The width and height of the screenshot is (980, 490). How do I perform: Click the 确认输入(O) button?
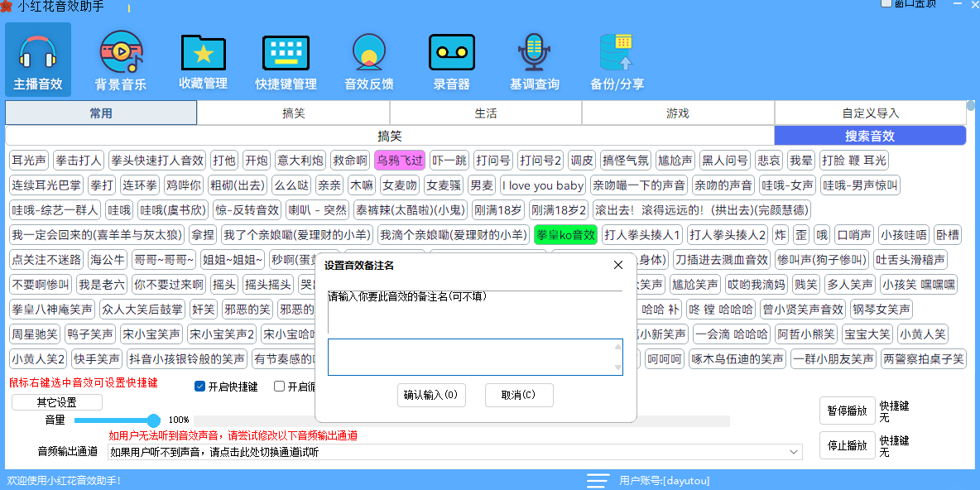[x=431, y=396]
